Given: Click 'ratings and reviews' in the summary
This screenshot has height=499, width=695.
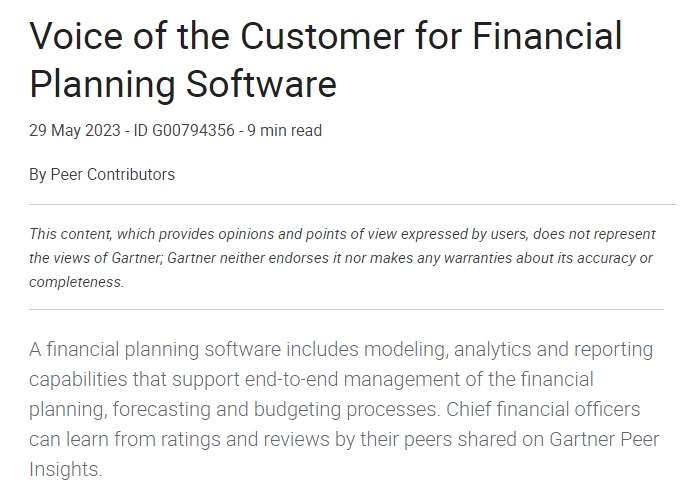Looking at the screenshot, I should click(x=245, y=440).
